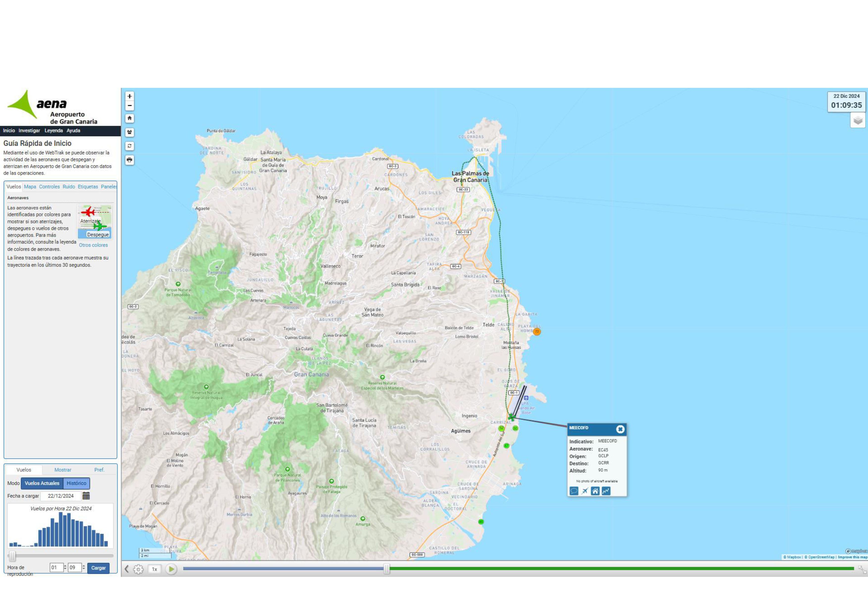Close the MEECOFD flight info popup
This screenshot has height=614, width=868.
[620, 429]
